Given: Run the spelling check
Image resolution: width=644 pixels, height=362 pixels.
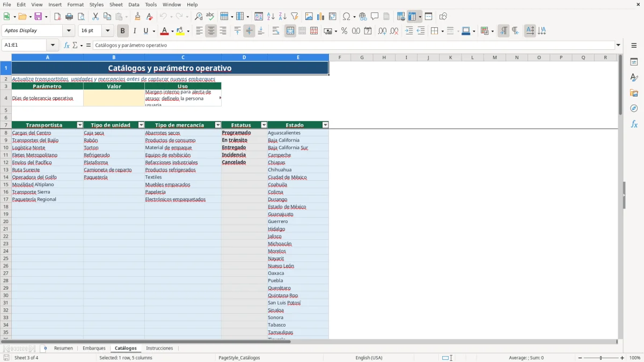Looking at the screenshot, I should click(x=210, y=17).
